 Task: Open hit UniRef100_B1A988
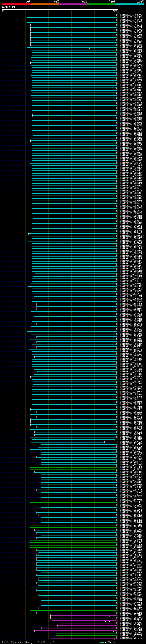click(x=131, y=45)
